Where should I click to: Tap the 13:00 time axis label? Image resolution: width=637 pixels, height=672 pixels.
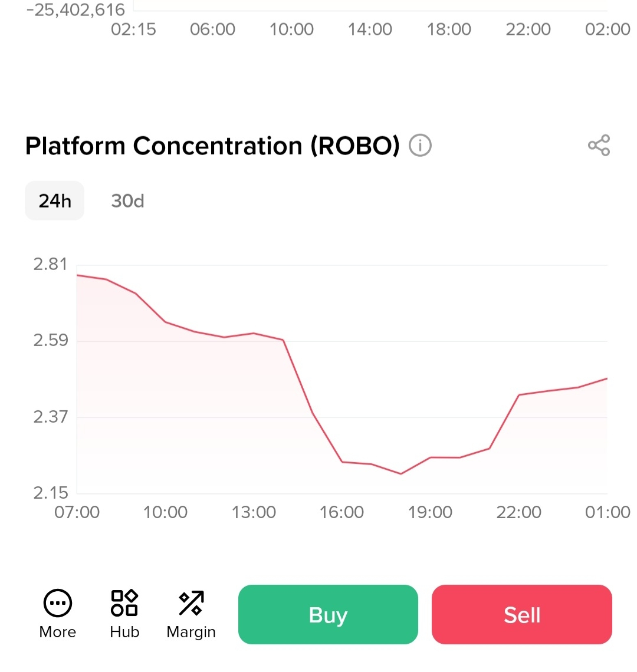(254, 512)
